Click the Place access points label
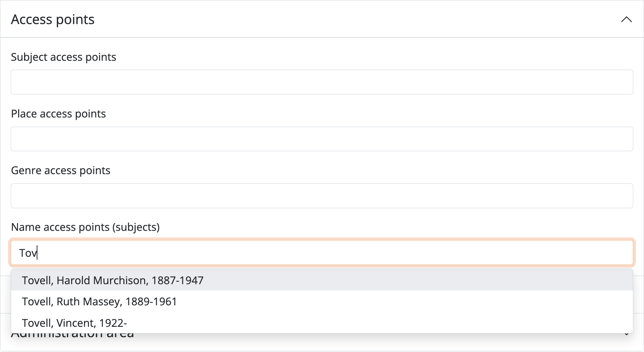This screenshot has width=644, height=352. point(58,114)
